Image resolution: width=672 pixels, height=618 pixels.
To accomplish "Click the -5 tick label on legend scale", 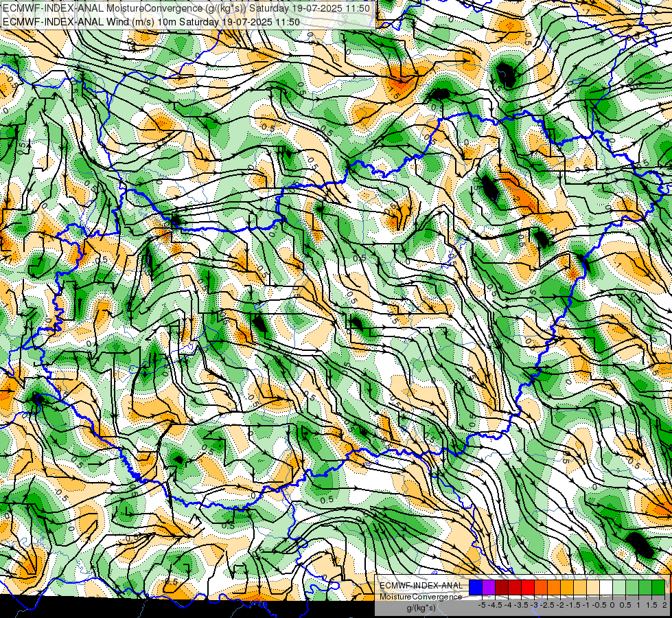I will click(482, 605).
